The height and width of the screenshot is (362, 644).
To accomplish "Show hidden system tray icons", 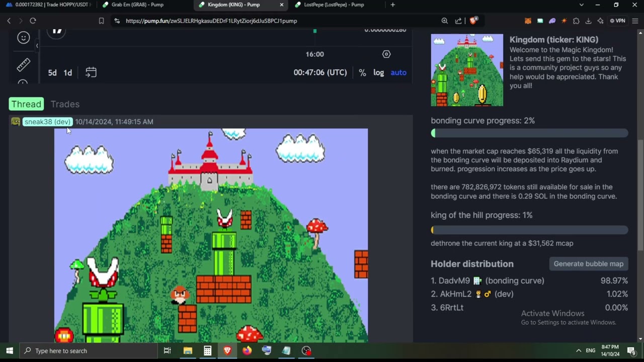I will coord(579,350).
